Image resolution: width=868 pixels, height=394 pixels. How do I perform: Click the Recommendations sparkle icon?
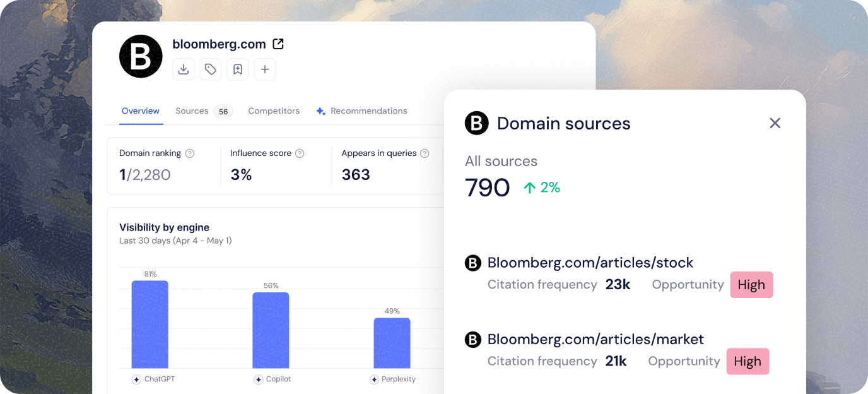(x=320, y=111)
